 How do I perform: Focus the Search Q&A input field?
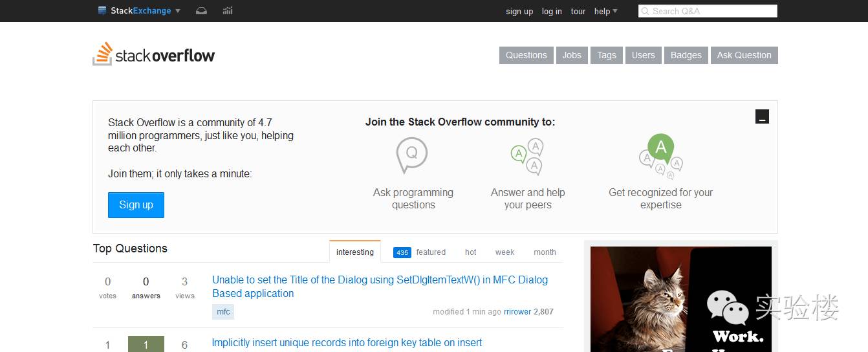[708, 11]
